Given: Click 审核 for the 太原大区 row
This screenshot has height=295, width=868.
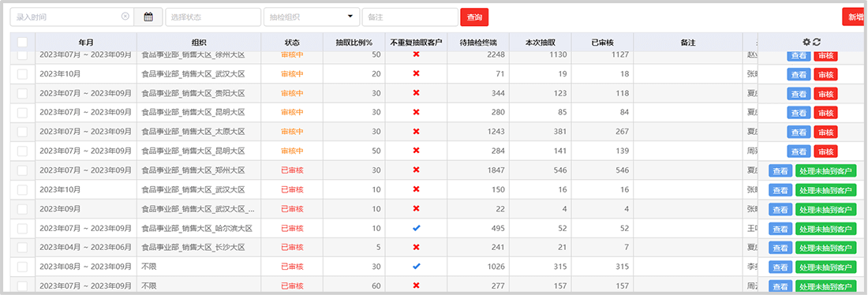Looking at the screenshot, I should point(825,133).
